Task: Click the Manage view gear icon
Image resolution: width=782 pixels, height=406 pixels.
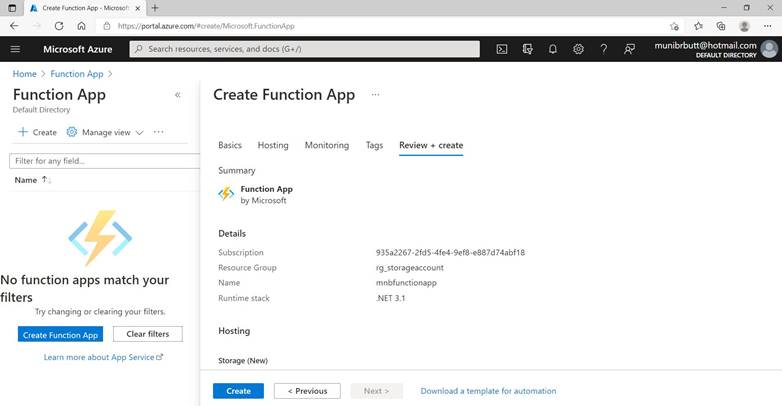Action: [72, 132]
